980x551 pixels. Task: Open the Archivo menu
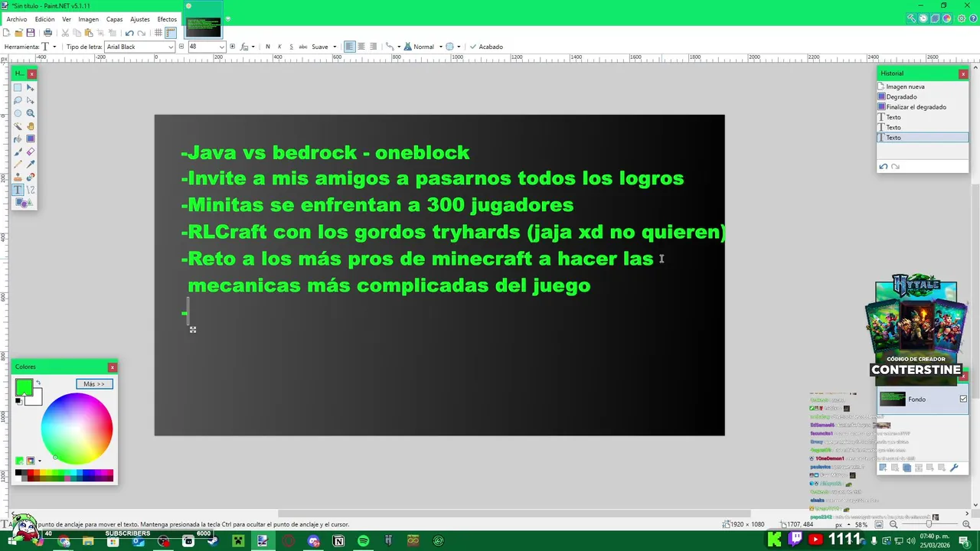[x=17, y=19]
